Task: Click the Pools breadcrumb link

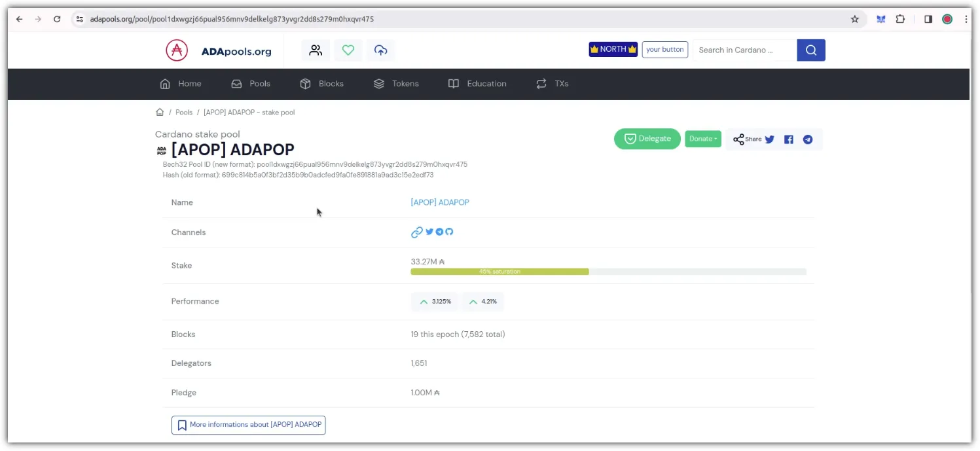Action: tap(184, 113)
